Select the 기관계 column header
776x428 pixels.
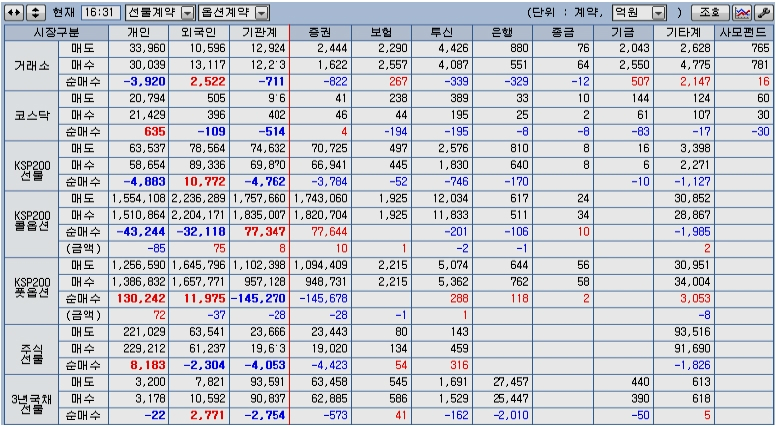[x=259, y=33]
